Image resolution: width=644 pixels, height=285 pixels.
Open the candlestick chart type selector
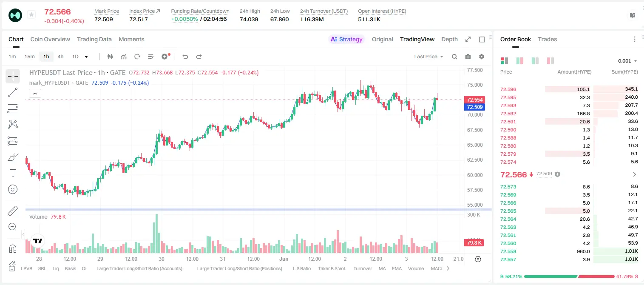click(110, 57)
